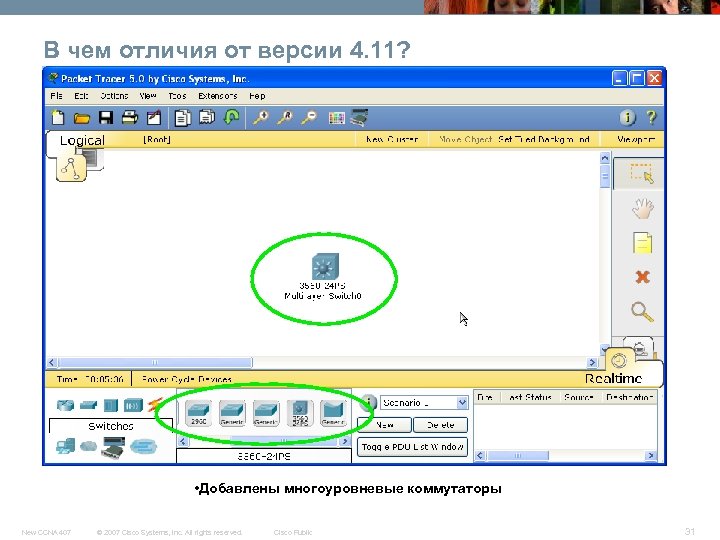Image resolution: width=720 pixels, height=540 pixels.
Task: Click the New scenario button
Action: [384, 425]
